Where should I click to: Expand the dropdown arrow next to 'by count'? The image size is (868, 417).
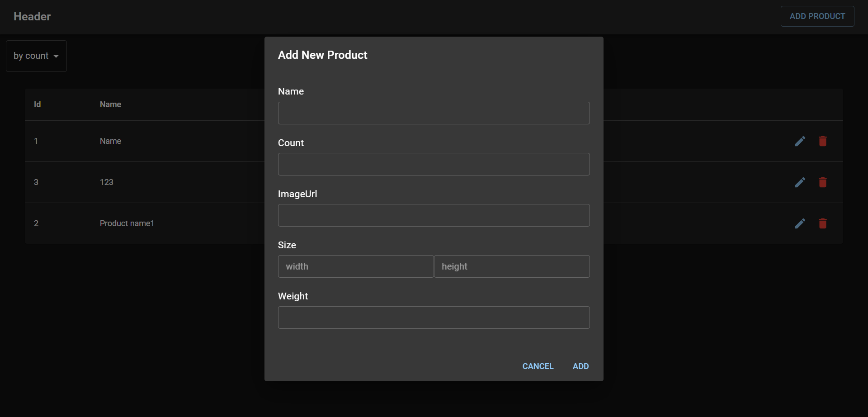click(x=56, y=56)
